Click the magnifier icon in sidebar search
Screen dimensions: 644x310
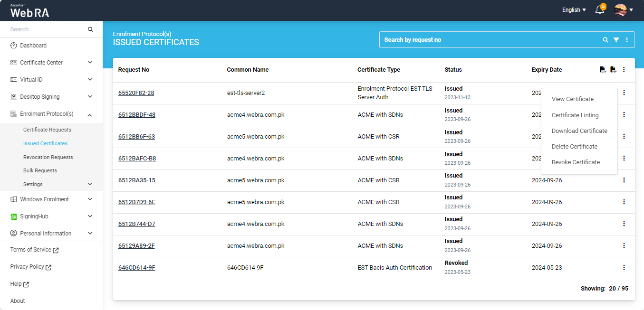[90, 29]
